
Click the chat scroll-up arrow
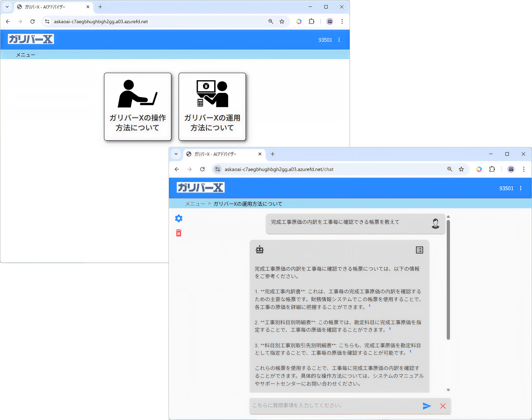pos(448,217)
